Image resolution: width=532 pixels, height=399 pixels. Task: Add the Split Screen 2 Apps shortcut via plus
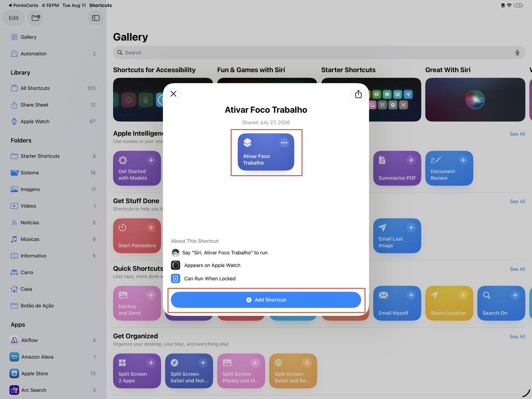click(151, 363)
